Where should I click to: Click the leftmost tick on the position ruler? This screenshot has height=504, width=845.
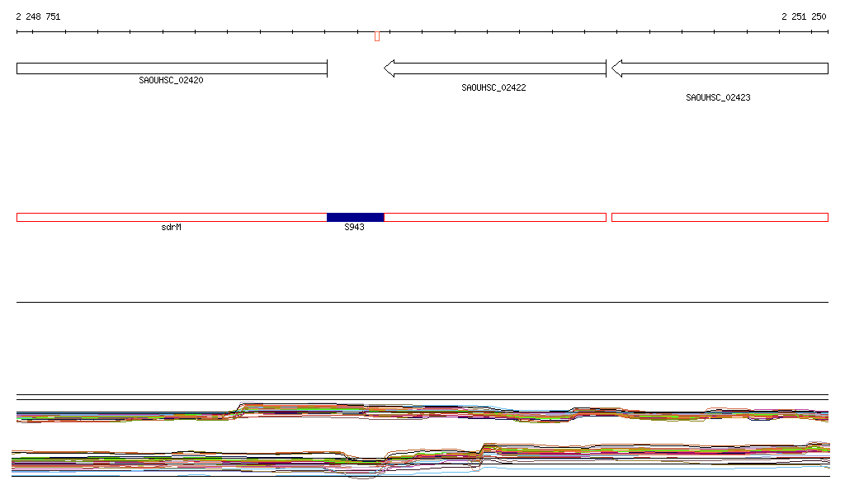click(x=17, y=32)
